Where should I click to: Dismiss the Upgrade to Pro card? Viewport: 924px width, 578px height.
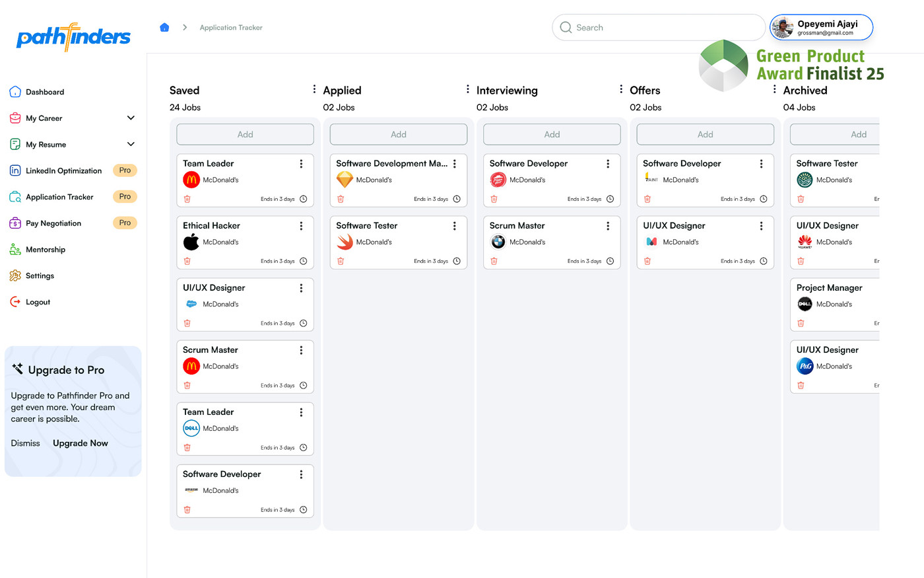26,443
